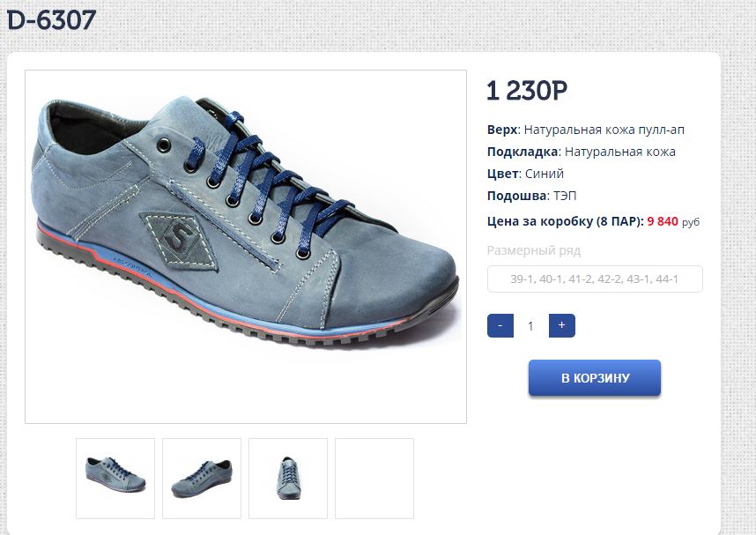
Task: View the third front-view shoe thumbnail
Action: click(x=288, y=478)
